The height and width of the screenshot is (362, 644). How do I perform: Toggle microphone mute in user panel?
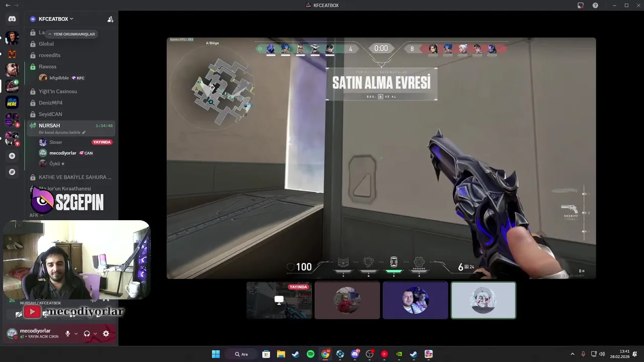point(67,333)
